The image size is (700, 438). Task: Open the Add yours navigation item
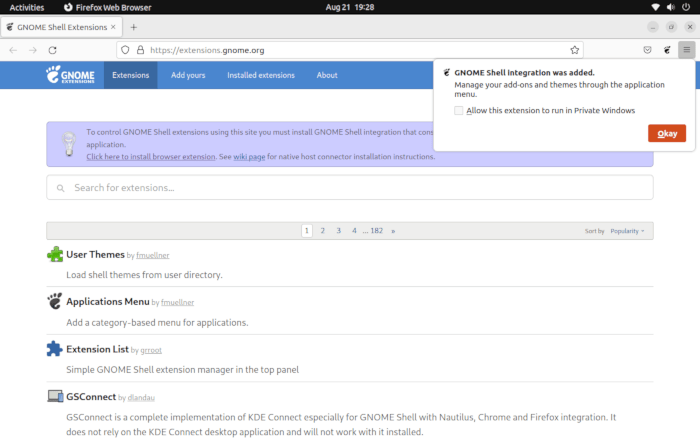188,75
